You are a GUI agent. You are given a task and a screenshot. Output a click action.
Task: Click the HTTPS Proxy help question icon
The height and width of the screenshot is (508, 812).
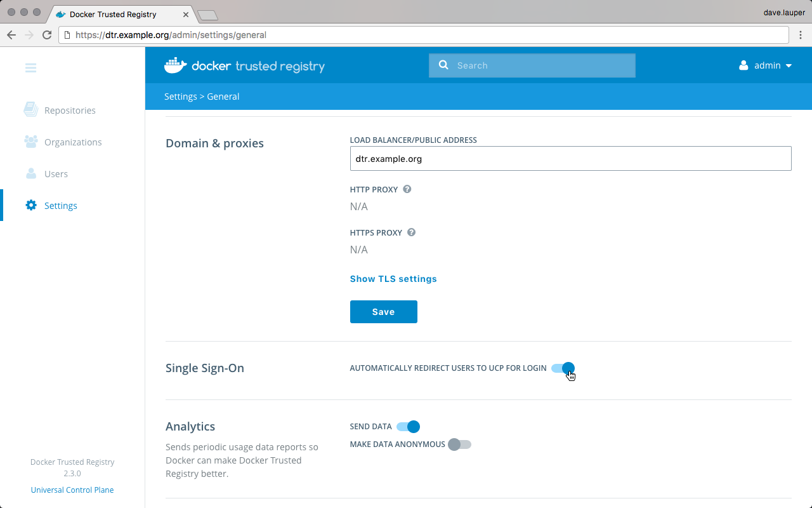pos(411,232)
